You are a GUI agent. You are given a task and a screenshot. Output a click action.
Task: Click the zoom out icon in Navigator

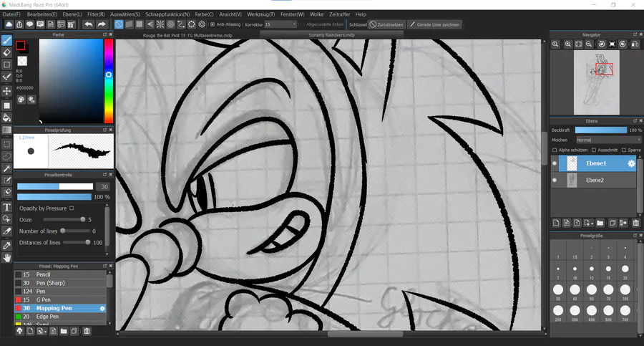[589, 44]
